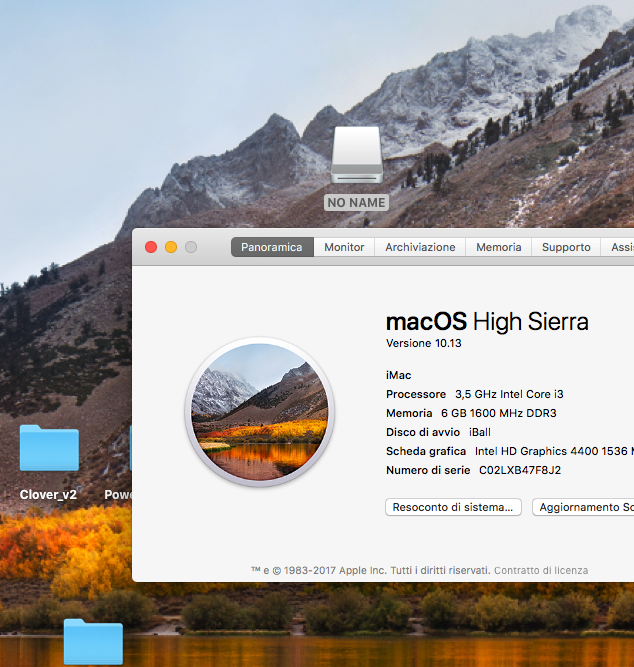Image resolution: width=634 pixels, height=667 pixels.
Task: Click the Memoria 6 GB 1600 MHz DDR3 line
Action: [471, 413]
